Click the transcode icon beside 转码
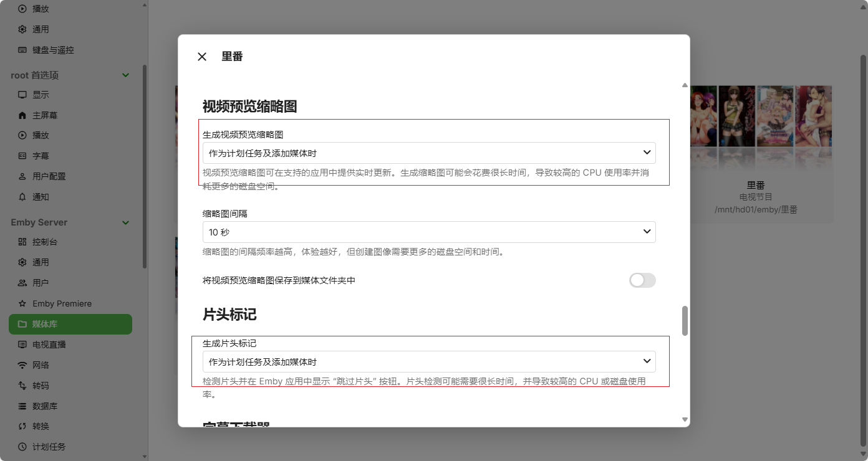Viewport: 868px width, 461px height. click(x=22, y=386)
